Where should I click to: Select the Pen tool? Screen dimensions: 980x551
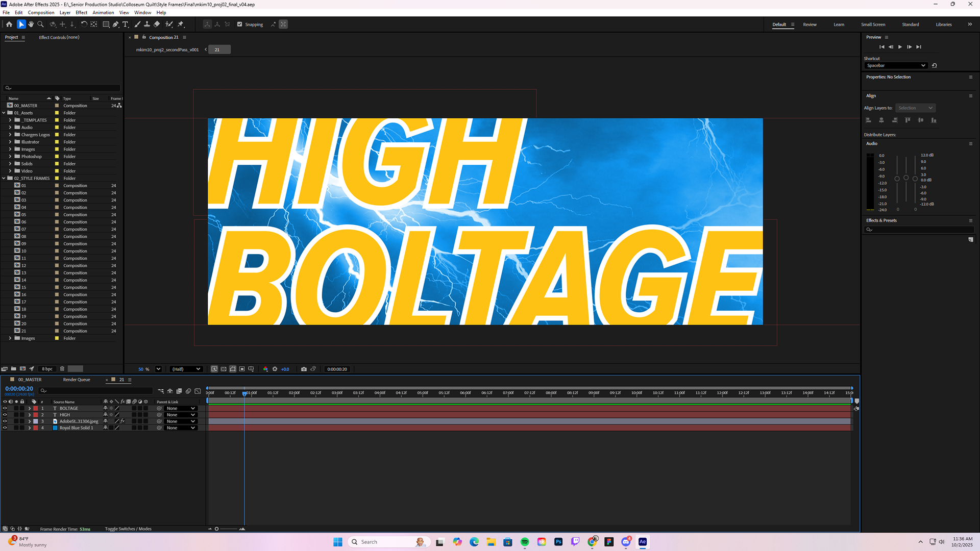coord(116,24)
